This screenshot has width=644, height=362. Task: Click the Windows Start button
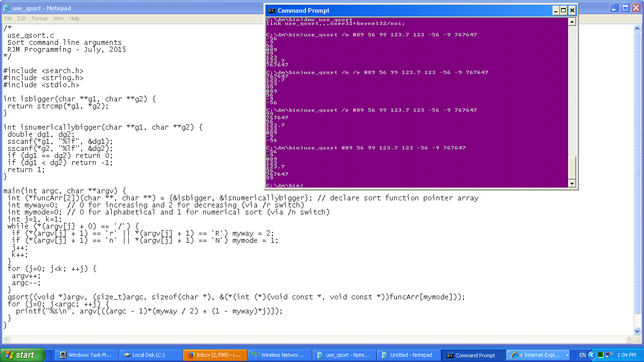click(23, 355)
